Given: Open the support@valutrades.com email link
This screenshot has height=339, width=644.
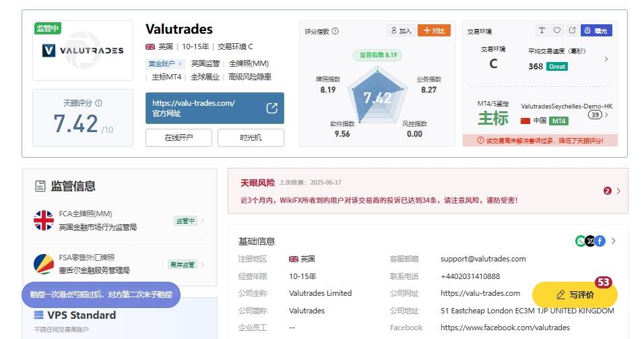Looking at the screenshot, I should [x=483, y=259].
